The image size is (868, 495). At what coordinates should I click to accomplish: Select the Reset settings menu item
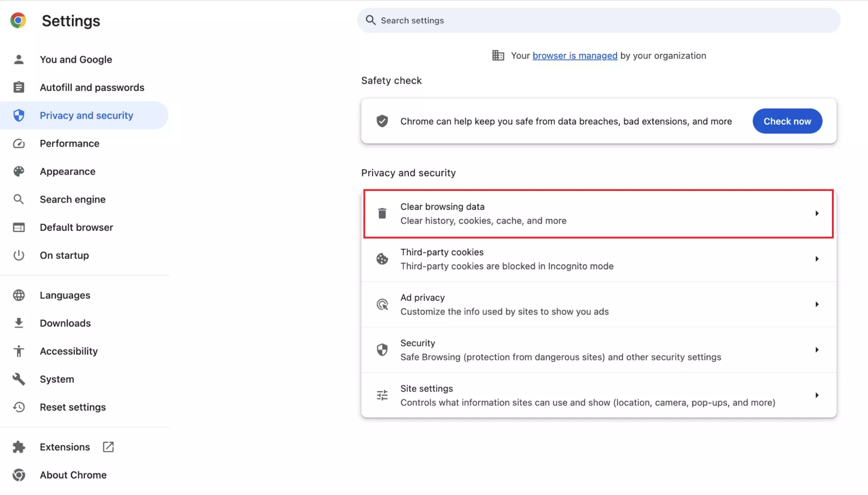pyautogui.click(x=73, y=407)
